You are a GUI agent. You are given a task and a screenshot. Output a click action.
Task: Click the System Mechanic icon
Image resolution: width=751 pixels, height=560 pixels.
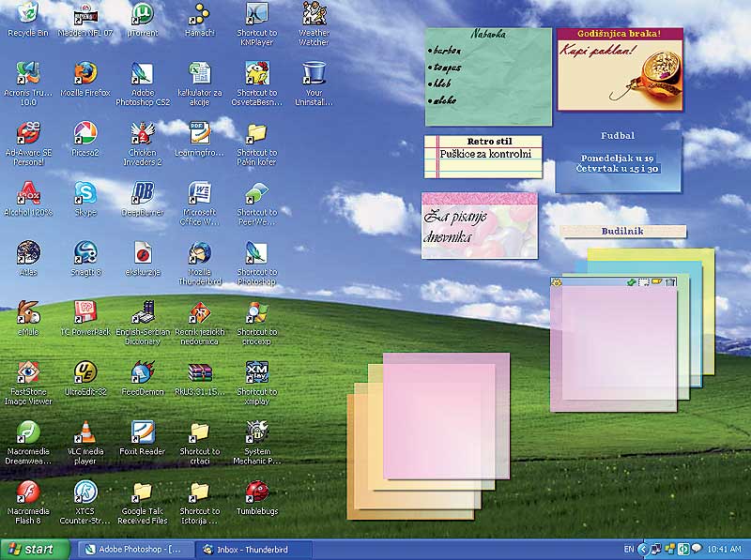[x=257, y=431]
